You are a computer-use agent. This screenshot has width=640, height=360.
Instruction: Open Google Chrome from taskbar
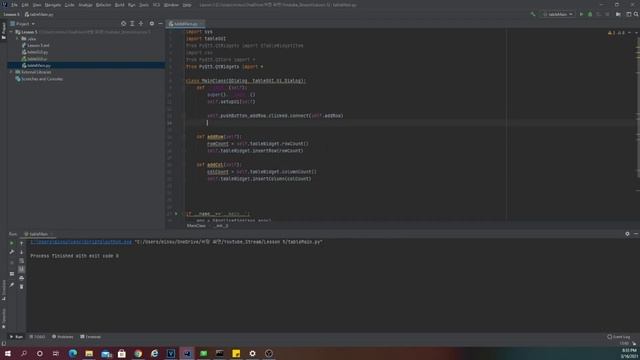[x=138, y=353]
